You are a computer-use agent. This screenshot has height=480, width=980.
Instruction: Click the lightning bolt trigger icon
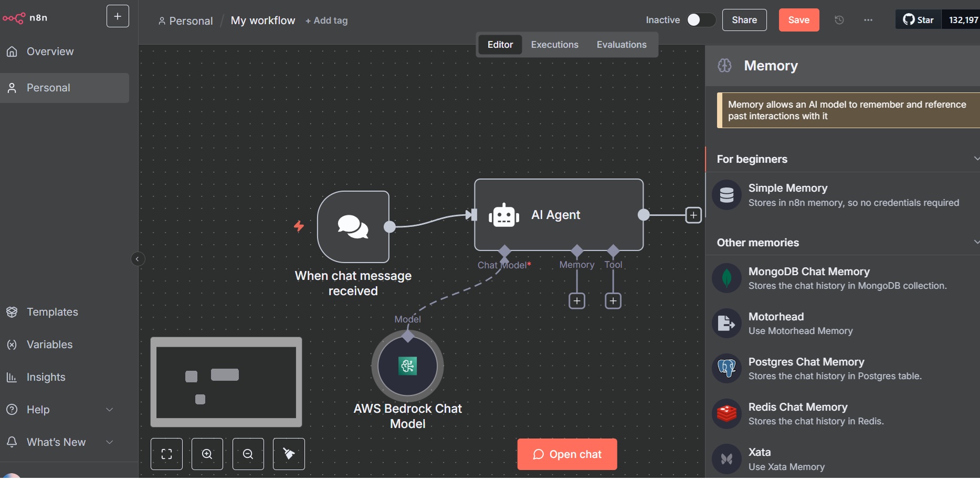pyautogui.click(x=299, y=226)
